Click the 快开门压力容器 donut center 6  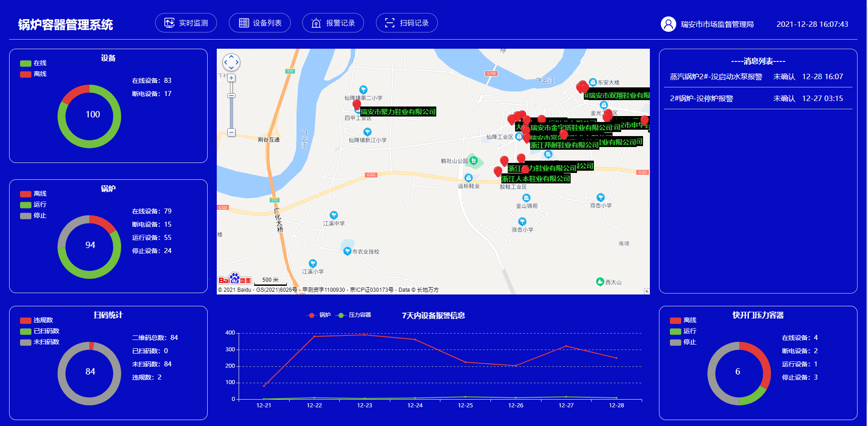point(738,372)
